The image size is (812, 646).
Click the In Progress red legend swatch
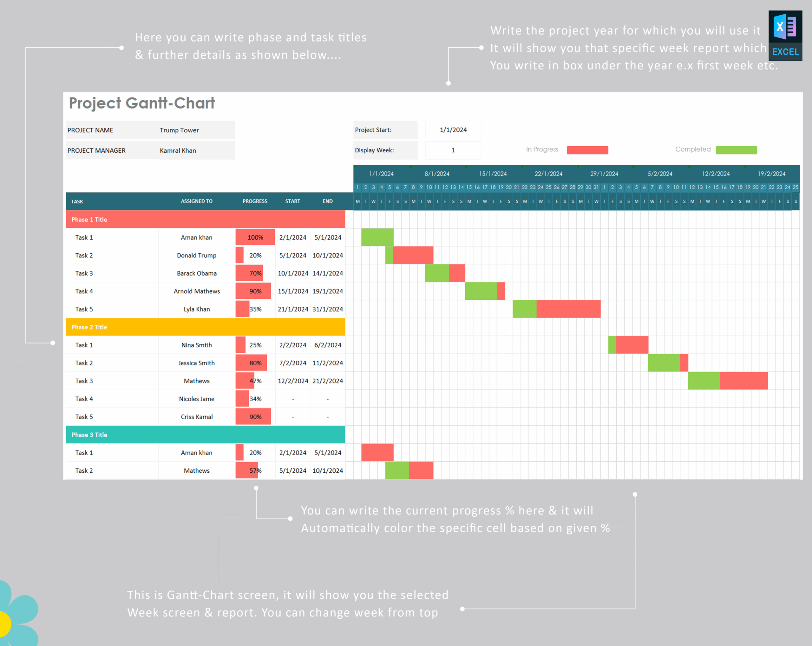[x=587, y=150]
